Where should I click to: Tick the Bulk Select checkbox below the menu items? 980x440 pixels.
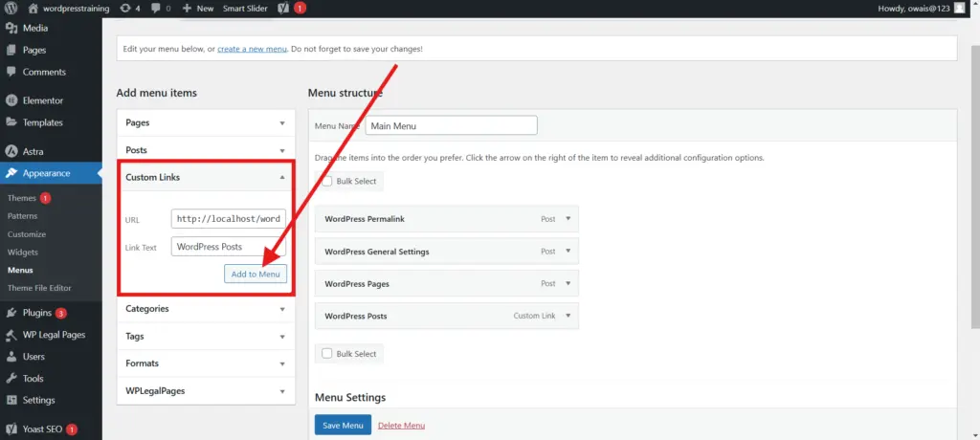pos(327,354)
